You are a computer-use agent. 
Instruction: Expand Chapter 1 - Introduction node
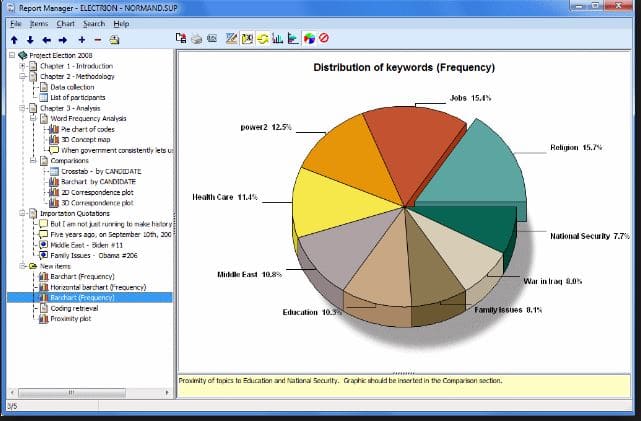pos(22,66)
